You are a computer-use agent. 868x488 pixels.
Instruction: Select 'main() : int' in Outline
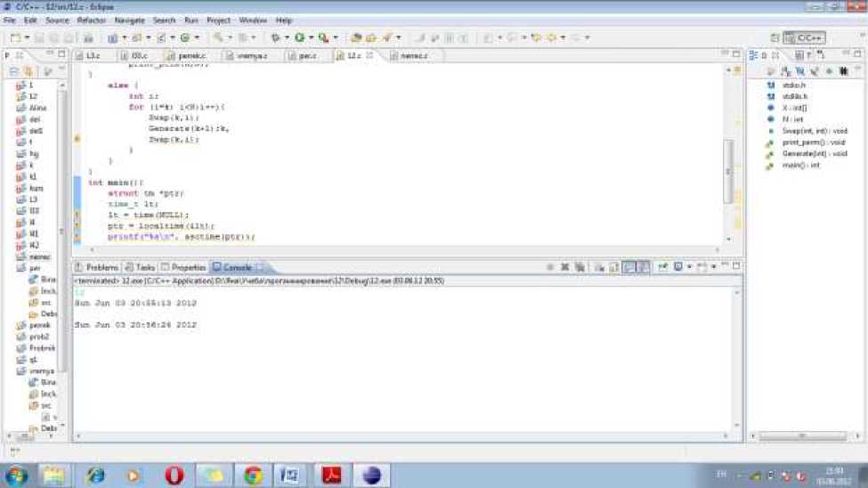coord(793,166)
